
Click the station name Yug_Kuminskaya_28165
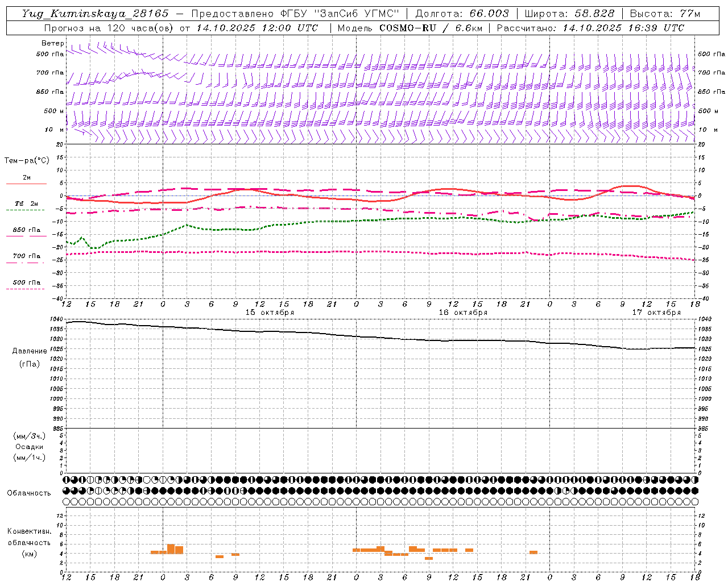96,14
